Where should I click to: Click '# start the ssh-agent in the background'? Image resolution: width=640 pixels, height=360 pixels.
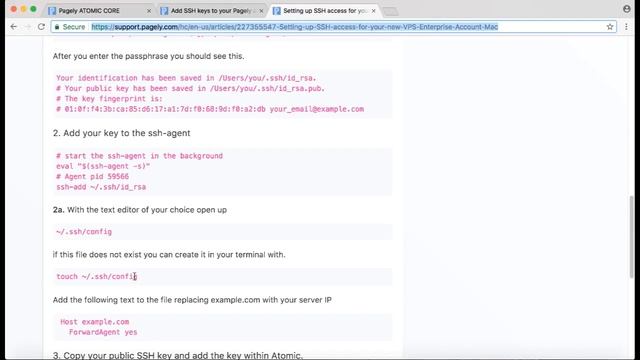click(140, 156)
